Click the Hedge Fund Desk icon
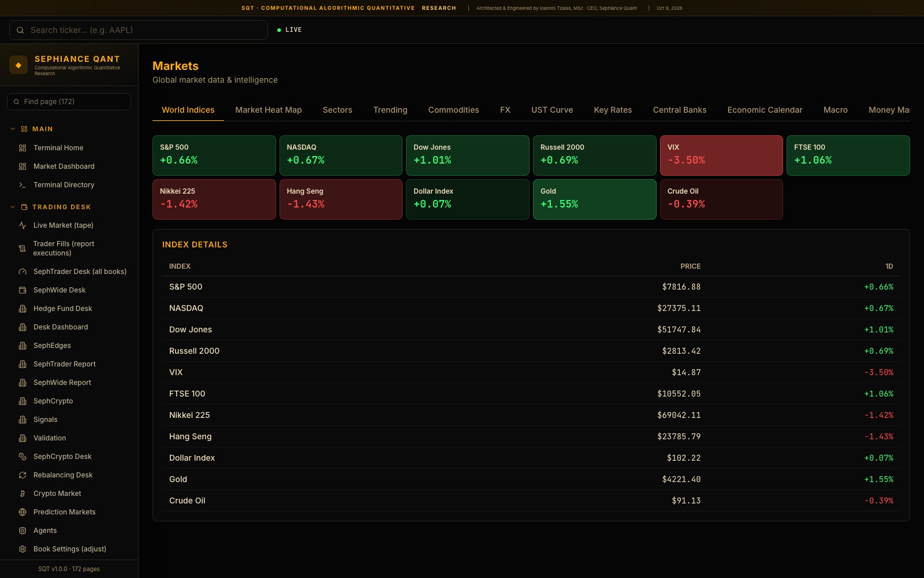This screenshot has height=578, width=924. click(x=23, y=309)
